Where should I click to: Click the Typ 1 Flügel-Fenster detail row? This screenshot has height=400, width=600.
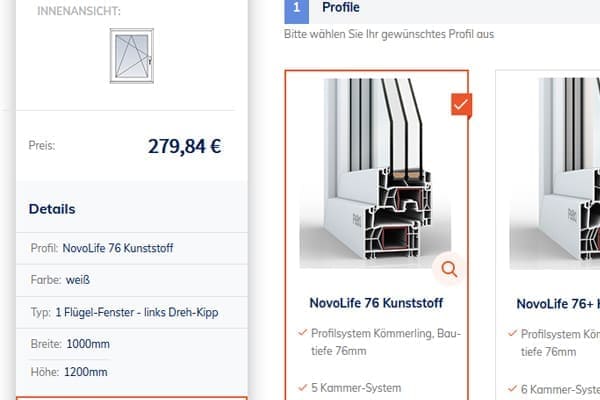(x=132, y=312)
